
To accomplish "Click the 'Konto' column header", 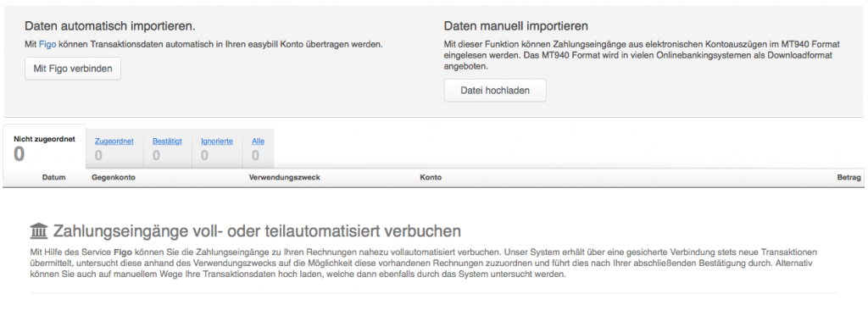I will (431, 178).
